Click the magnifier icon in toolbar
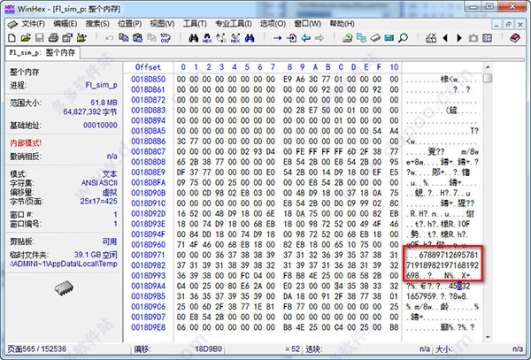This screenshot has height=360, width=531. coord(403,38)
